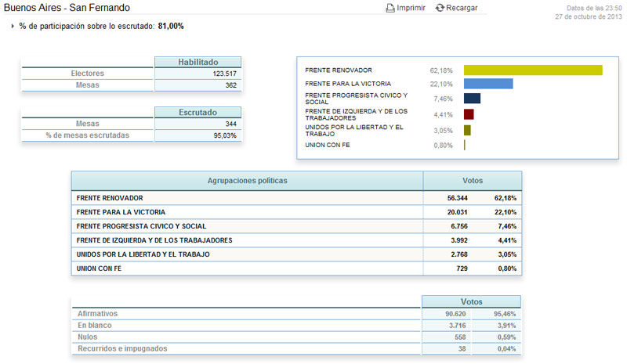
Task: Click the blue Frente para la Victoria bar
Action: (x=488, y=84)
